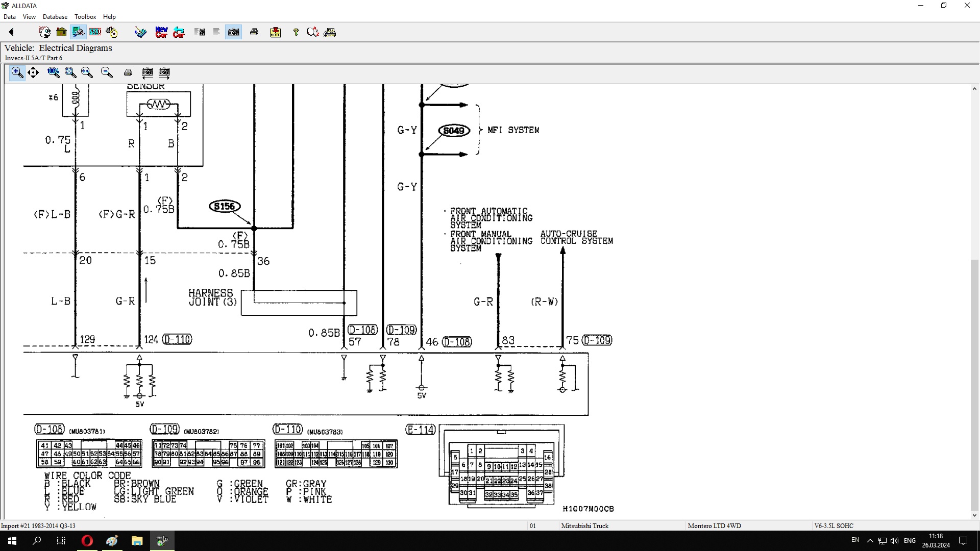Click the Previous Car icon

pyautogui.click(x=179, y=32)
